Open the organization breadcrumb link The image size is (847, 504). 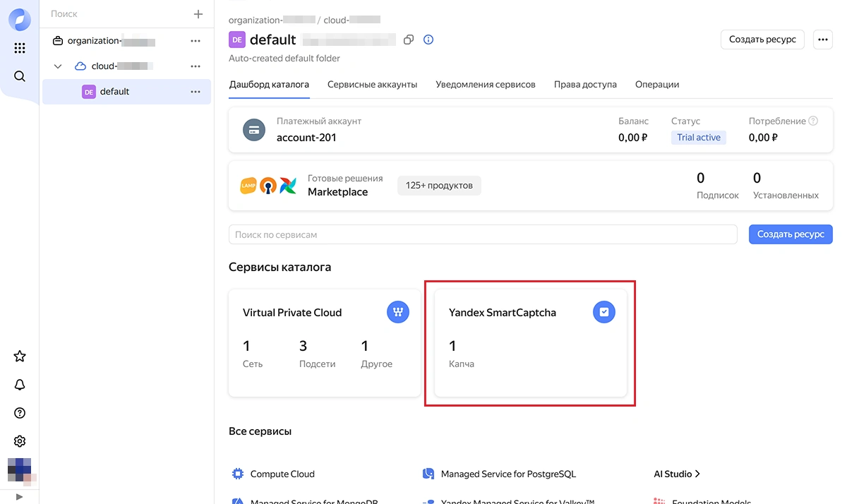point(272,20)
